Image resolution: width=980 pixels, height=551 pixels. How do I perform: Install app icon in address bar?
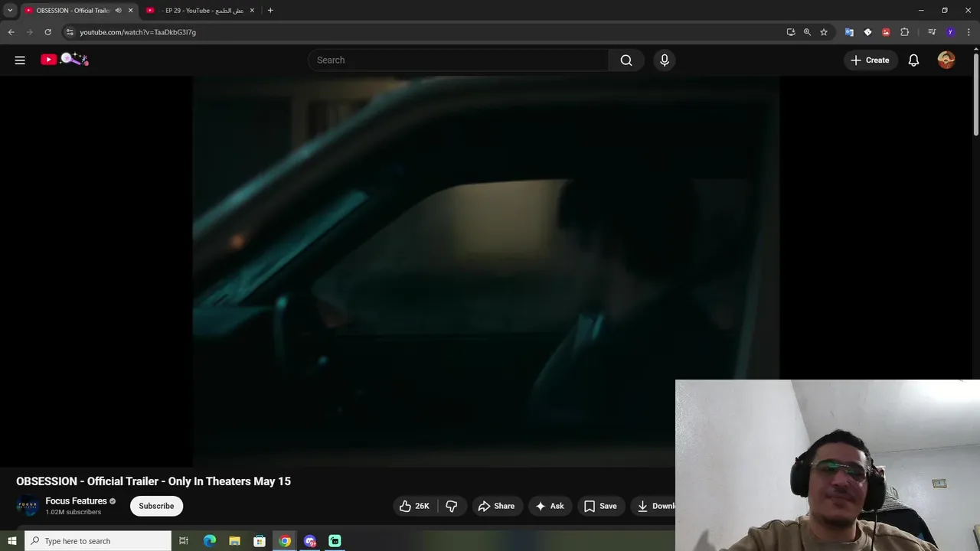791,32
